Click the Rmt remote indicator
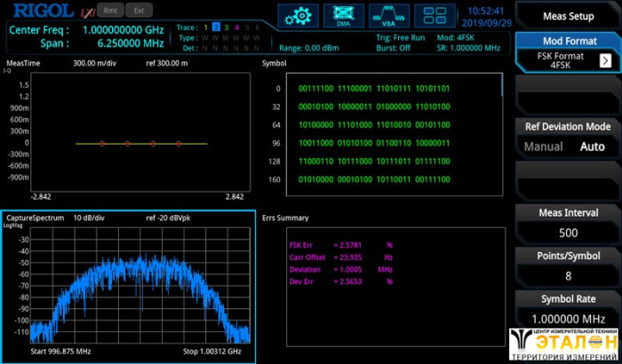 point(110,11)
